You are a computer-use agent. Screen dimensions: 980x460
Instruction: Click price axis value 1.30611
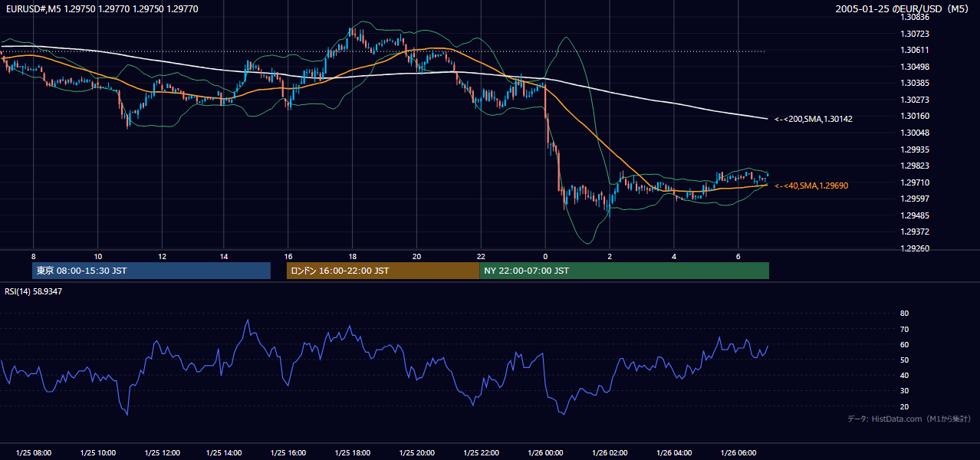click(915, 50)
